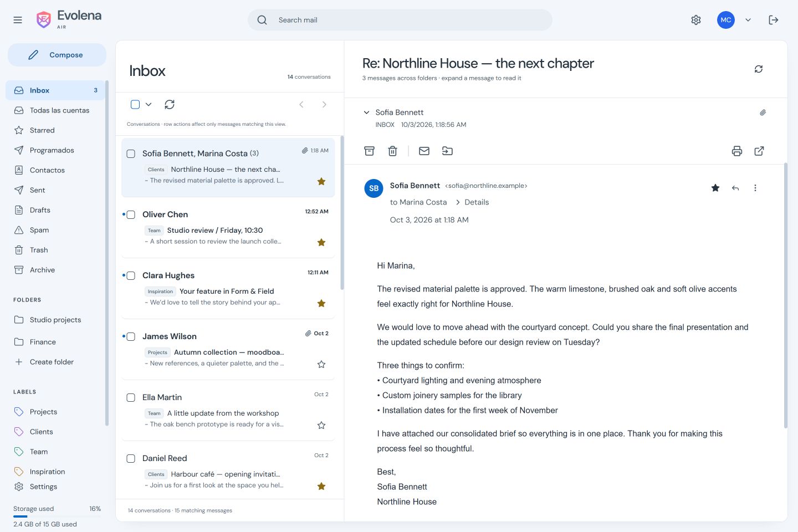Expand the recipient Details
The image size is (798, 532).
472,202
